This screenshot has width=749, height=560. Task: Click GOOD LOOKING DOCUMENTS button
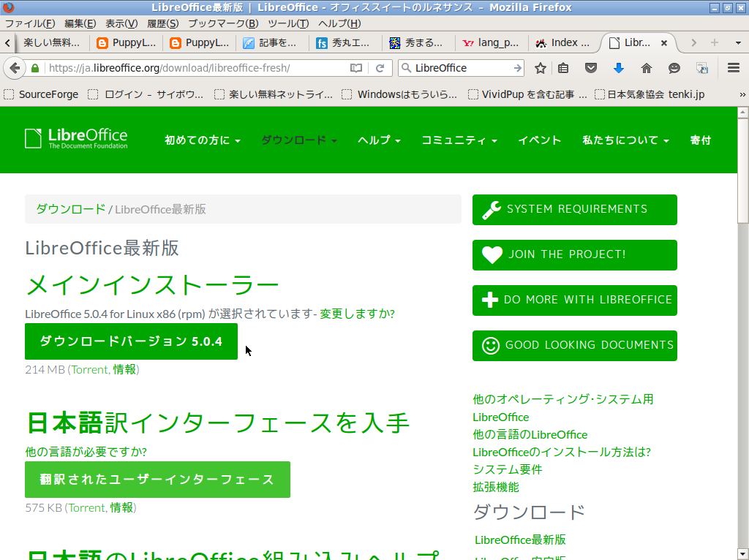click(575, 346)
